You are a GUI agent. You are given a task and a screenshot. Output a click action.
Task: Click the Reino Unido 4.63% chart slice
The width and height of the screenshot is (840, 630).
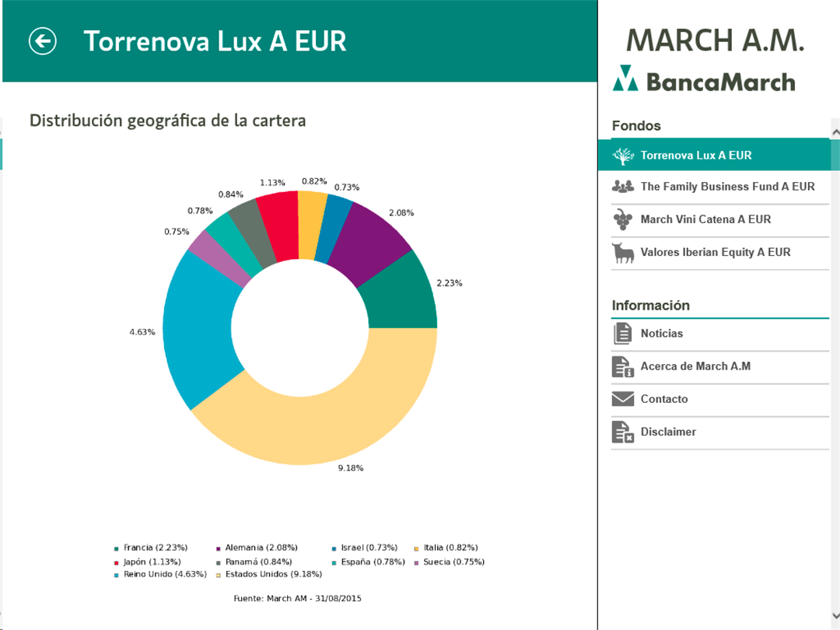198,332
